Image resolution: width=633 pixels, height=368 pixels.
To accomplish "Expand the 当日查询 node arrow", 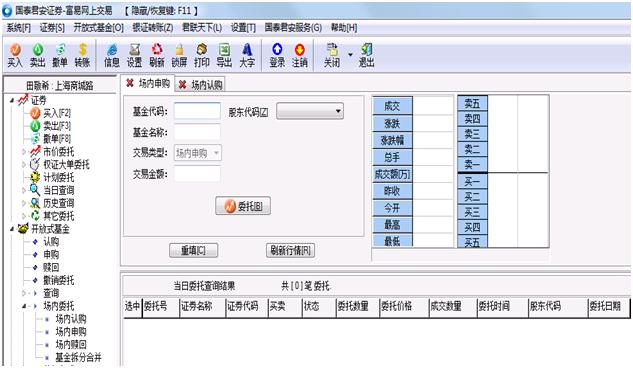I will (x=24, y=190).
